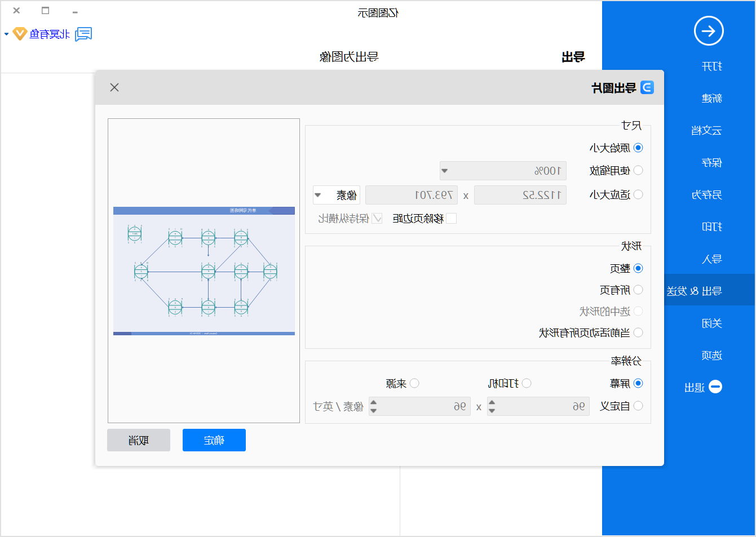Select 来源 resolution radio button
The width and height of the screenshot is (756, 537).
pyautogui.click(x=414, y=383)
